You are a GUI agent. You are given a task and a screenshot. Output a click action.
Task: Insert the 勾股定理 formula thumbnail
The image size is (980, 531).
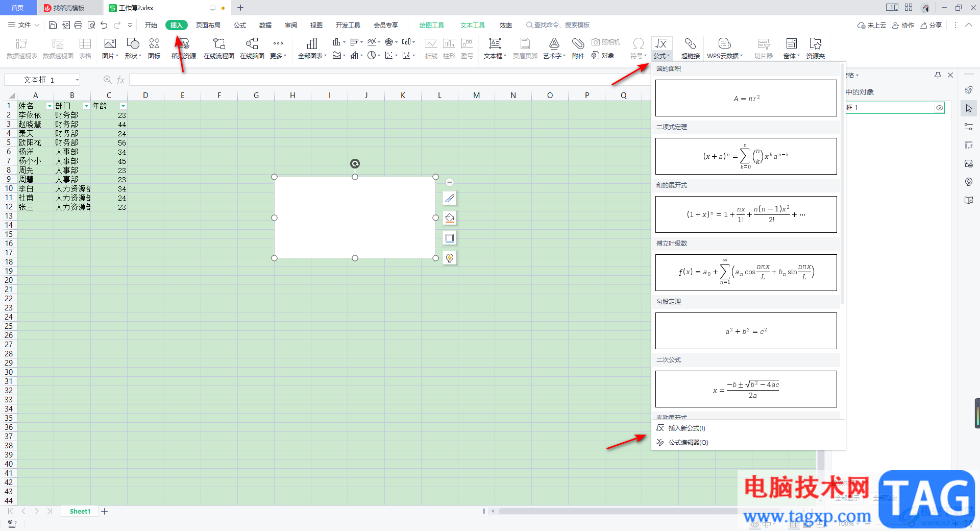coord(746,331)
